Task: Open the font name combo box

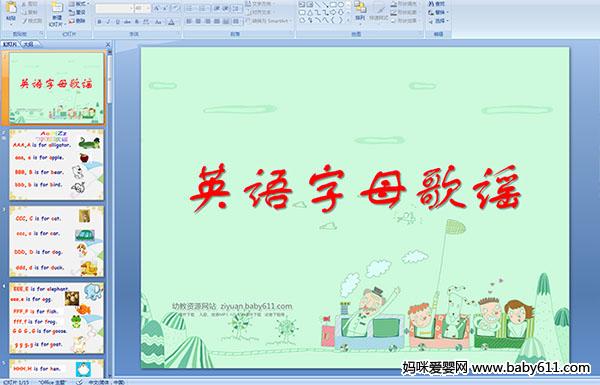Action: (x=114, y=8)
